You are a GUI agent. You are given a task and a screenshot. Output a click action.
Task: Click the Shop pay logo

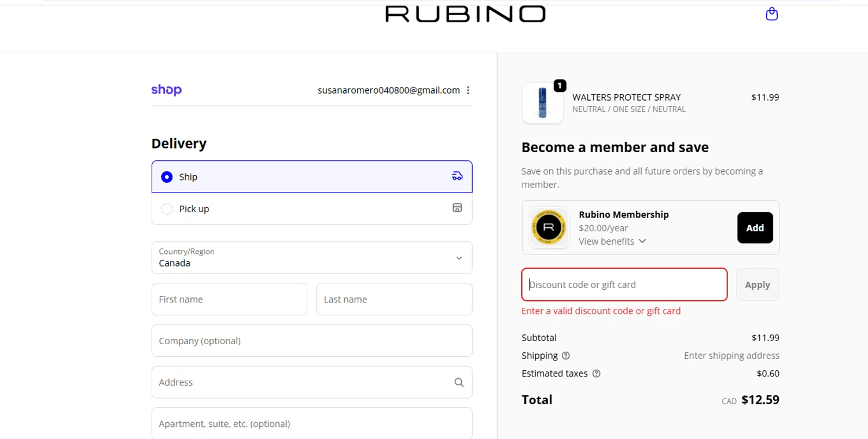(167, 90)
